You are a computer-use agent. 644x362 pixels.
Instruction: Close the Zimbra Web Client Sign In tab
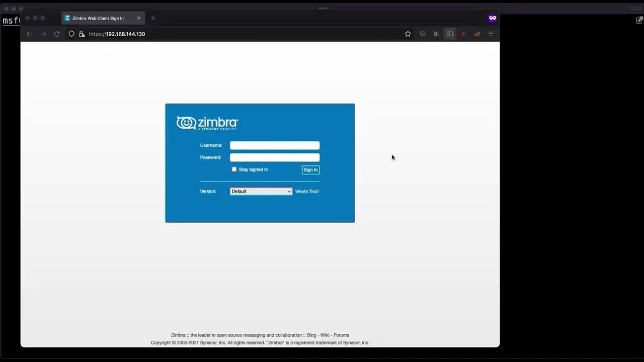pyautogui.click(x=139, y=18)
